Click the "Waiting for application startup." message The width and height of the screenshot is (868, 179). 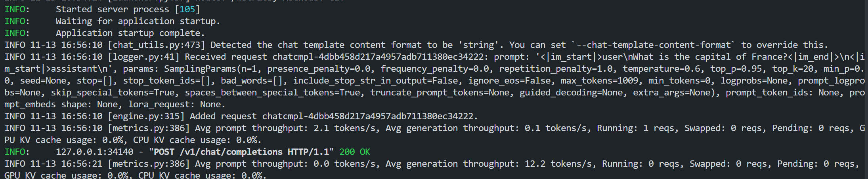[x=138, y=21]
